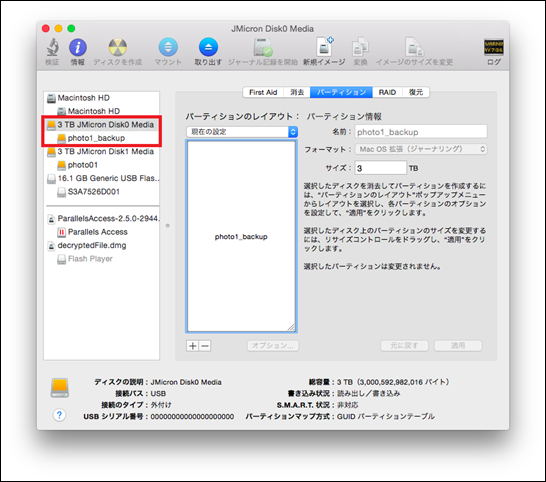Screen dimensions: 546x482
Task: Add a partition with plus button
Action: tap(193, 346)
